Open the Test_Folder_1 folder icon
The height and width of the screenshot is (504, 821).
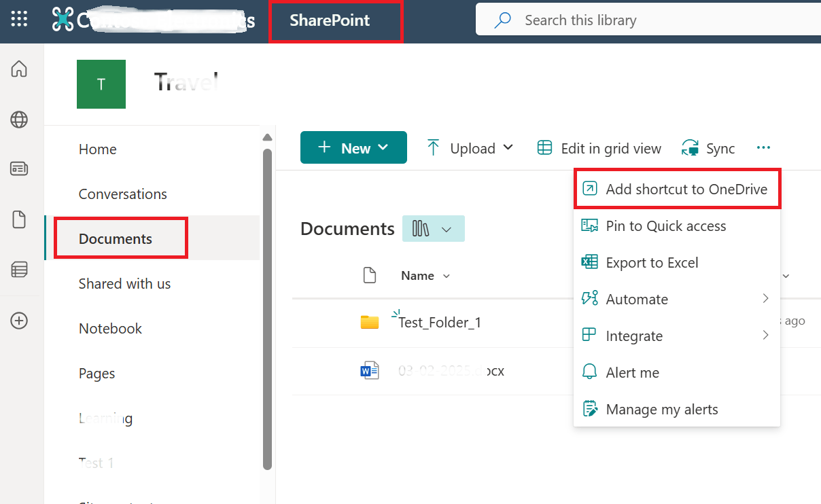(369, 322)
